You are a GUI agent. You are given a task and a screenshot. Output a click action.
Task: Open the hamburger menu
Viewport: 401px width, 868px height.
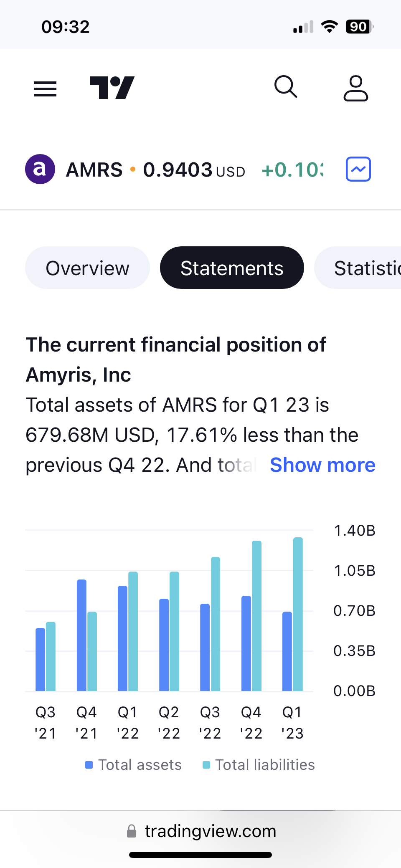point(45,89)
